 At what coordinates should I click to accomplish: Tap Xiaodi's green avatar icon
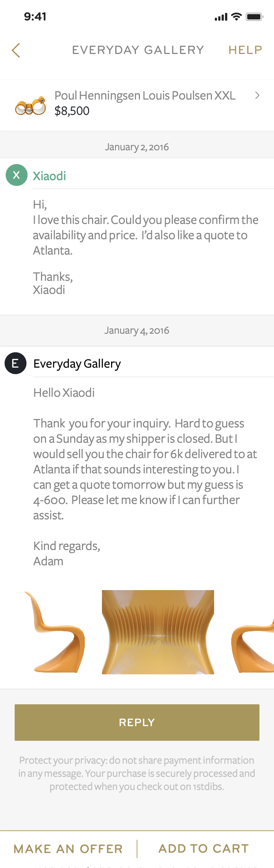pos(16,175)
